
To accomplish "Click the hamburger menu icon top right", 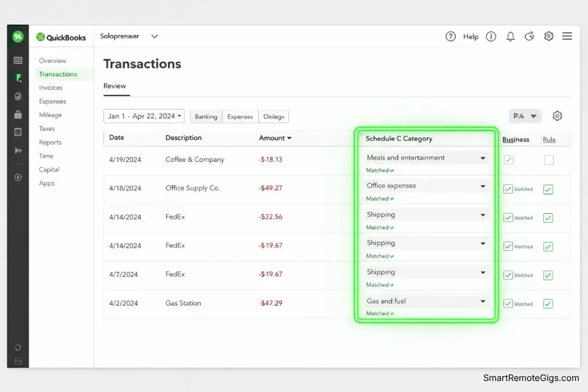I will click(567, 36).
